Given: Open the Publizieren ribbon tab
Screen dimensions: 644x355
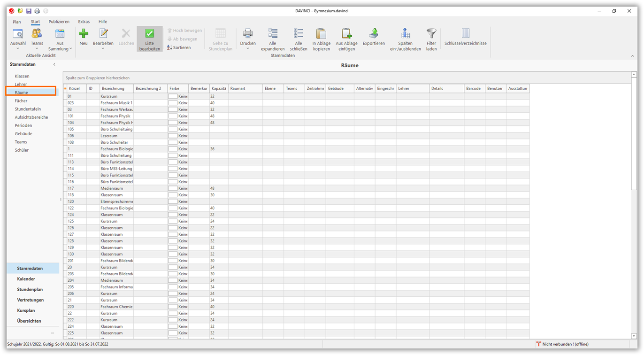Looking at the screenshot, I should tap(59, 22).
